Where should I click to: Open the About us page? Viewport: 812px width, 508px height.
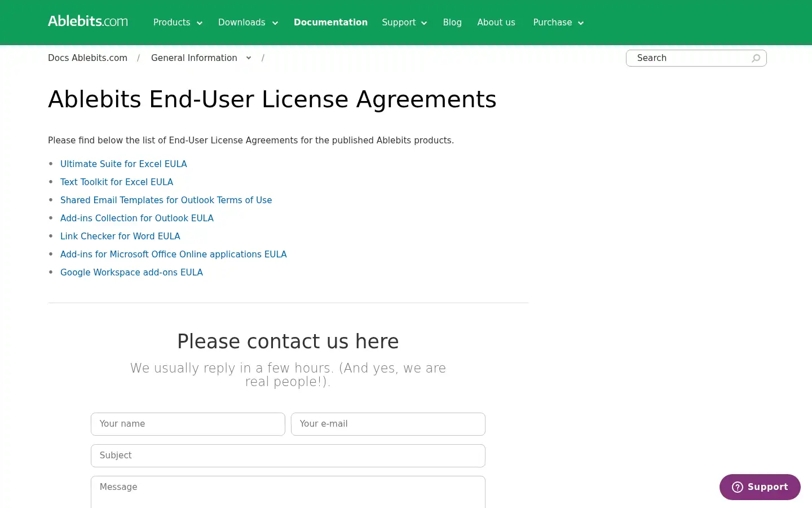coord(496,23)
